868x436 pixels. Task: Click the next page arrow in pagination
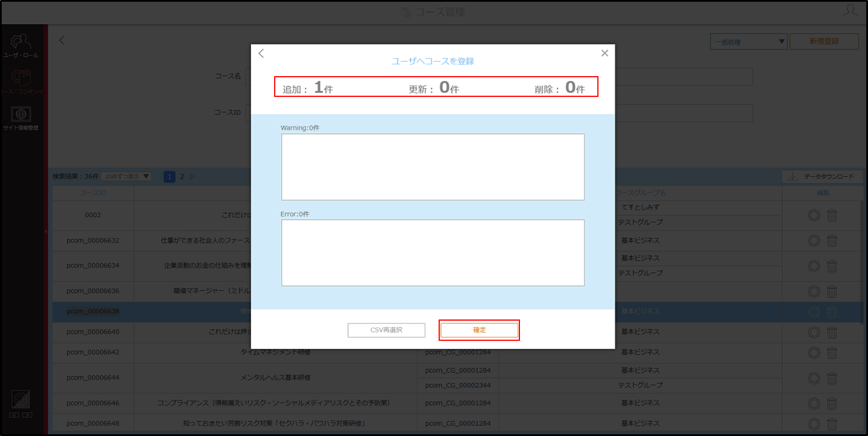click(x=192, y=176)
